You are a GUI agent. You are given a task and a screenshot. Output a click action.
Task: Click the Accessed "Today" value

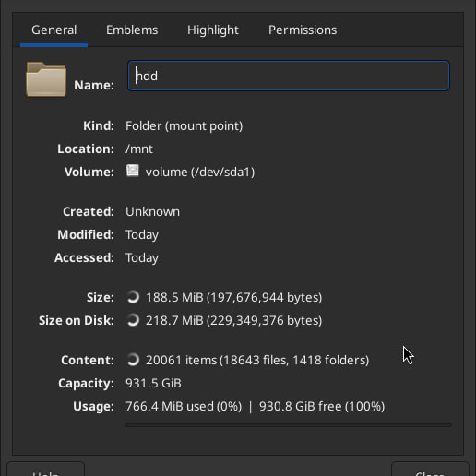[142, 258]
